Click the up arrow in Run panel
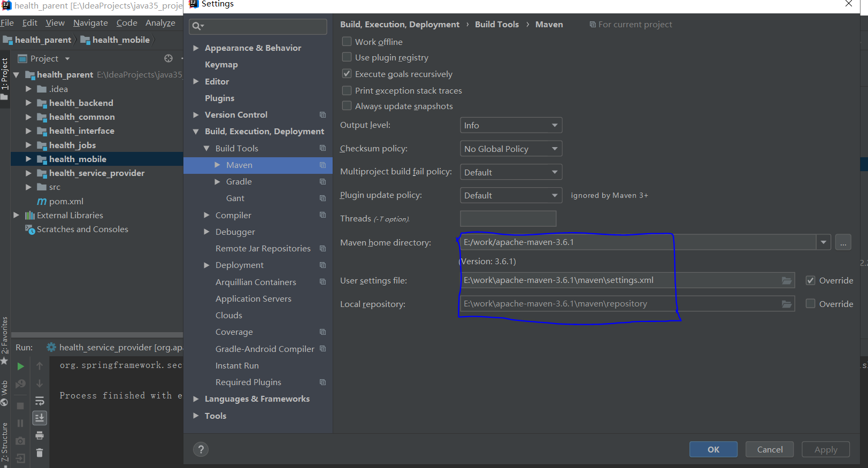 point(40,366)
